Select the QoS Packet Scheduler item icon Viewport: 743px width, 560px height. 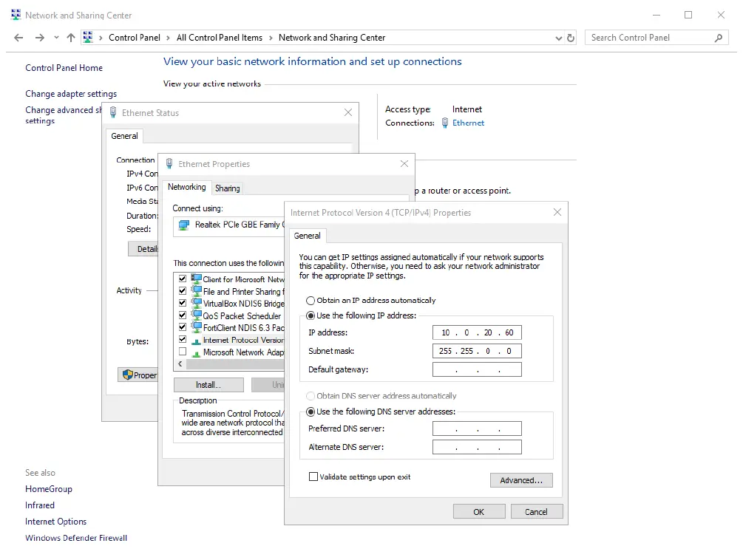pos(197,315)
